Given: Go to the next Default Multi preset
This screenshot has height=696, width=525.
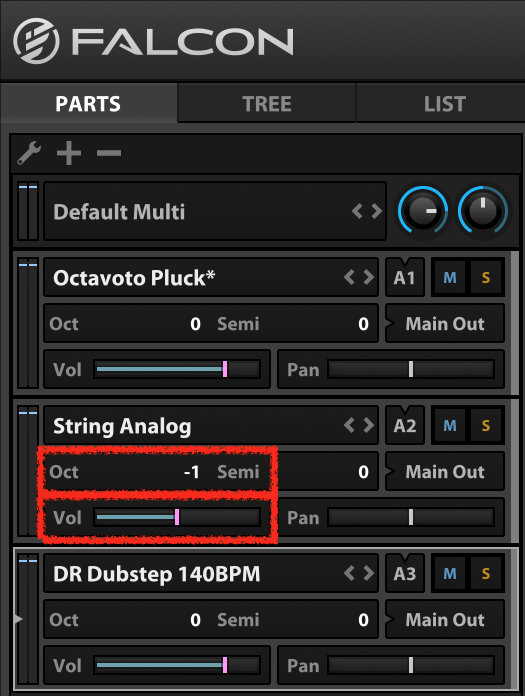Looking at the screenshot, I should point(377,211).
